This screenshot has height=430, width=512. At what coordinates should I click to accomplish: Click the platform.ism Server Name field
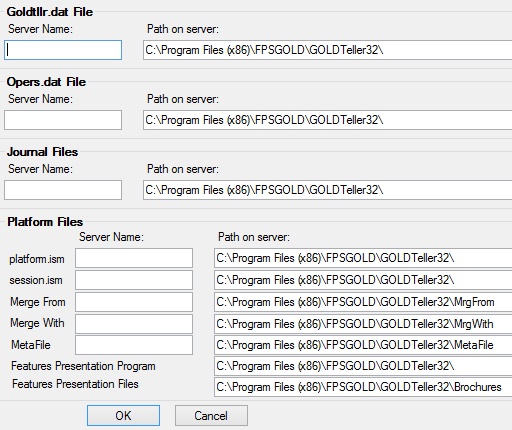click(134, 258)
